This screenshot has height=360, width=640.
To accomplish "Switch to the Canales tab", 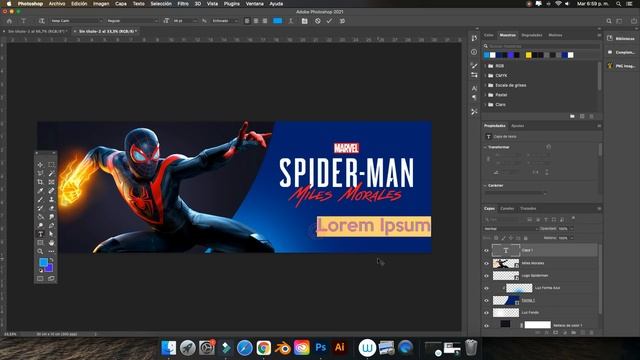I will (507, 209).
